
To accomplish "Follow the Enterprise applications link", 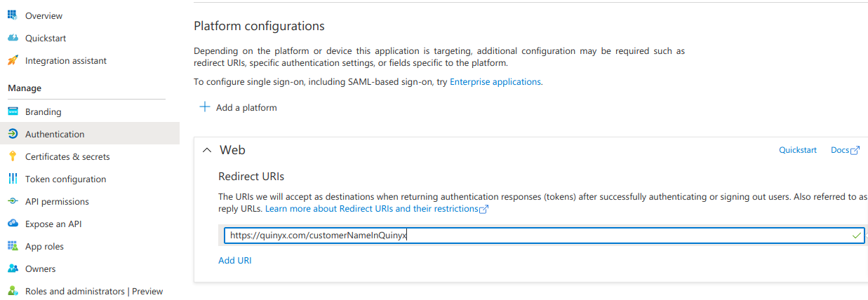I will [495, 81].
